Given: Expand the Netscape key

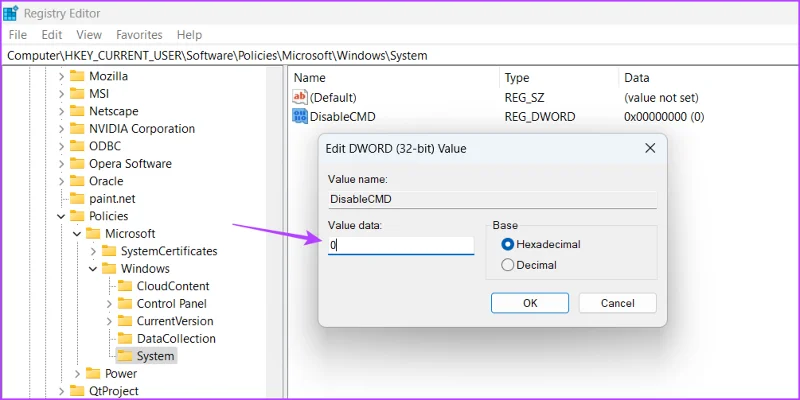Looking at the screenshot, I should [61, 111].
